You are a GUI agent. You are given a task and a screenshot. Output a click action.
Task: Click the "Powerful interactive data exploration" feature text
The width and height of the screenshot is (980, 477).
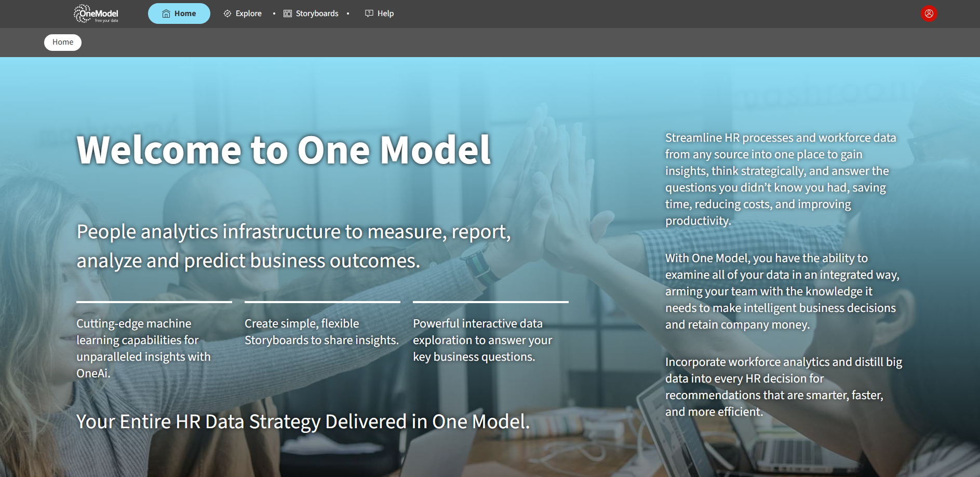482,340
